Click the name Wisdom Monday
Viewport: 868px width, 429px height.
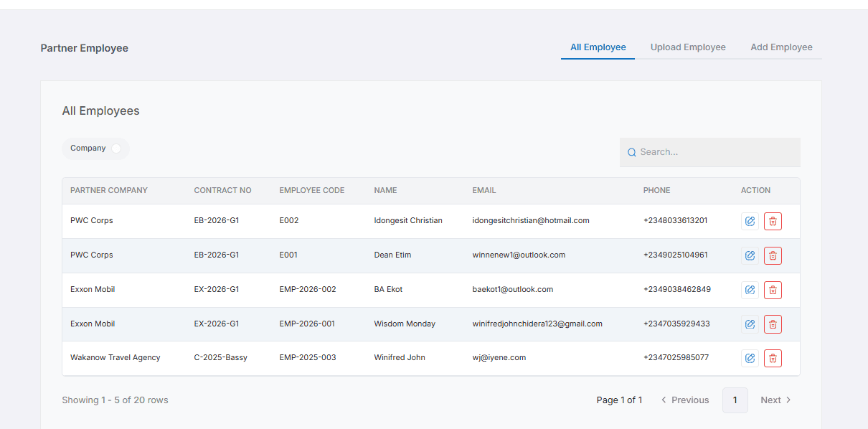click(405, 324)
